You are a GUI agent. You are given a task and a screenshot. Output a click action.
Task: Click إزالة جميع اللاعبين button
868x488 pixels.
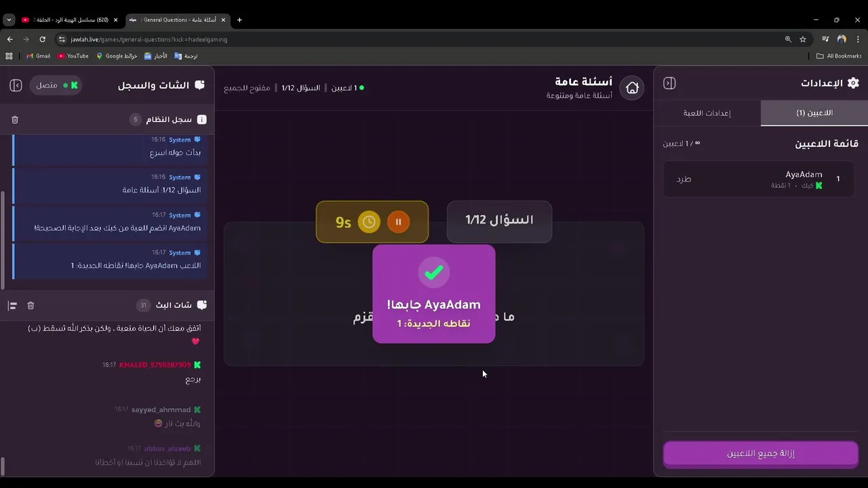[x=761, y=453]
